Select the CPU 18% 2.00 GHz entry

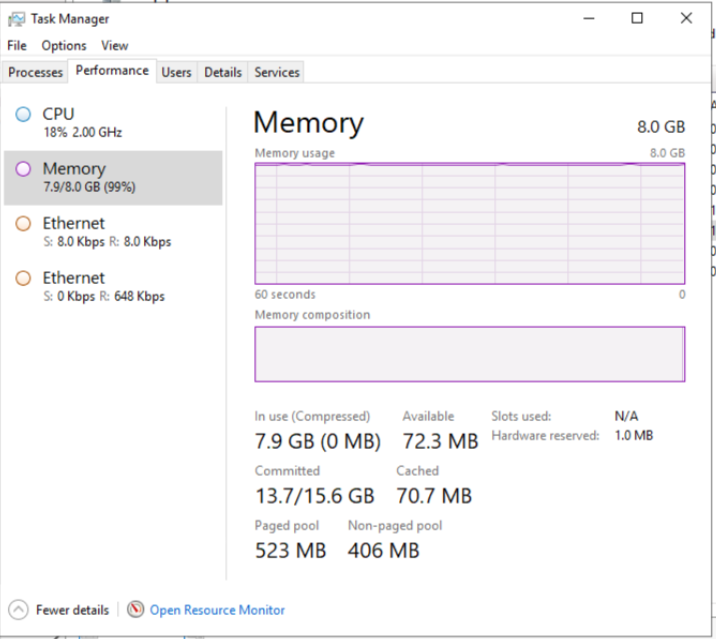tap(113, 123)
